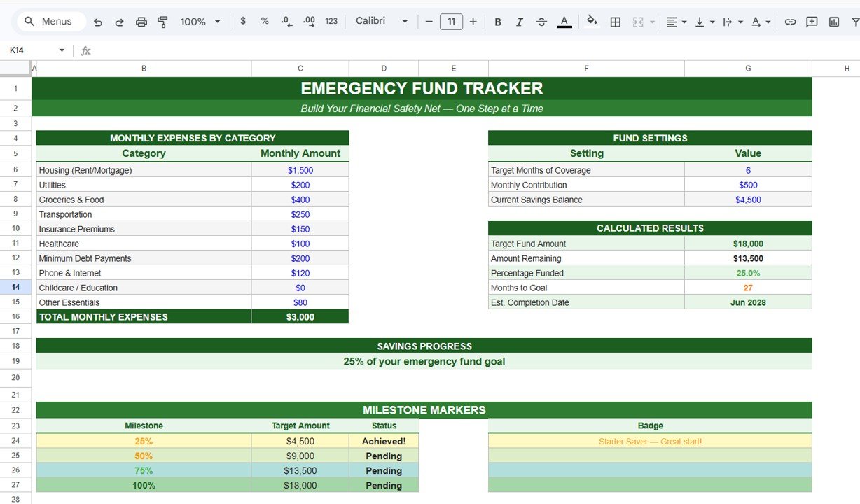Viewport: 860px width, 504px height.
Task: Toggle bold formatting
Action: (x=498, y=22)
